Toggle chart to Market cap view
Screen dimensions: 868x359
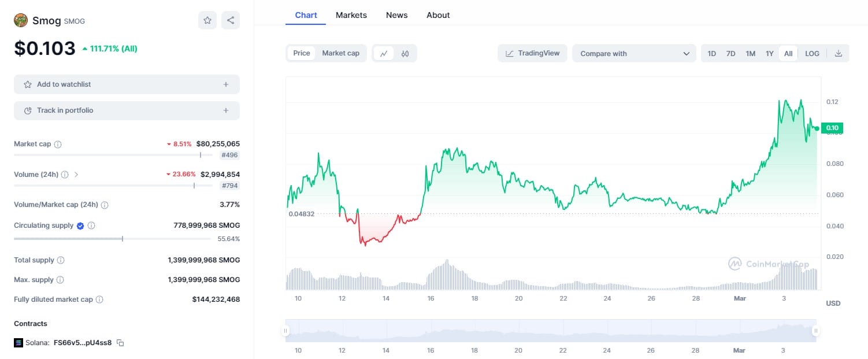[340, 53]
